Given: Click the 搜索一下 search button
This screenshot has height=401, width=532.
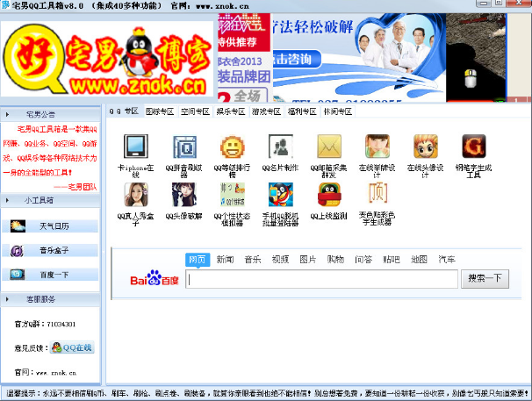Looking at the screenshot, I should [x=485, y=279].
